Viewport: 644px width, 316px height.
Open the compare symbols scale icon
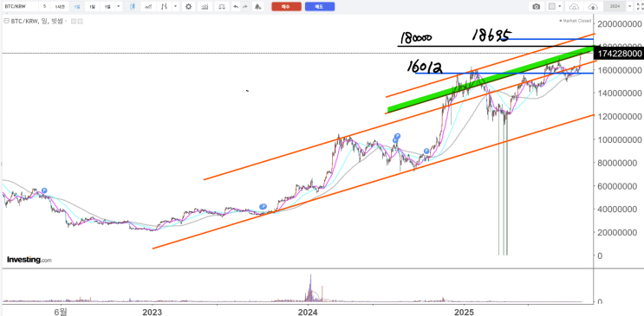[222, 7]
